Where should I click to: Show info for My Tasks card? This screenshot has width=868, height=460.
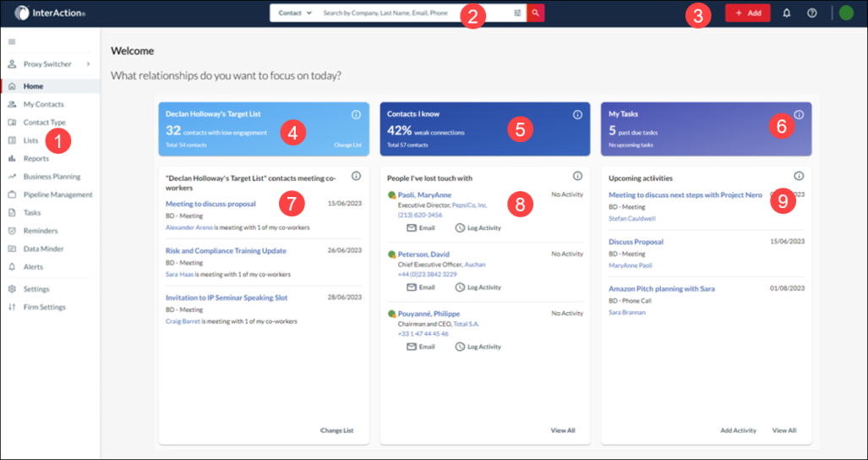tap(799, 114)
